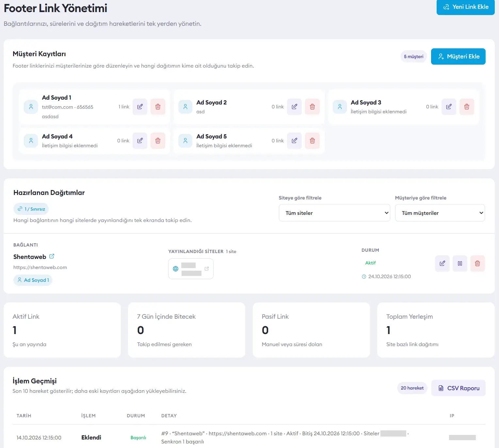The width and height of the screenshot is (499, 448).
Task: Edit the Shentaweb link distribution
Action: point(442,264)
